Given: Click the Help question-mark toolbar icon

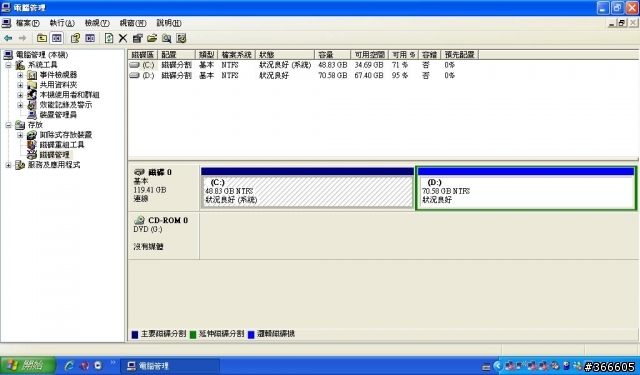Looking at the screenshot, I should [x=75, y=38].
